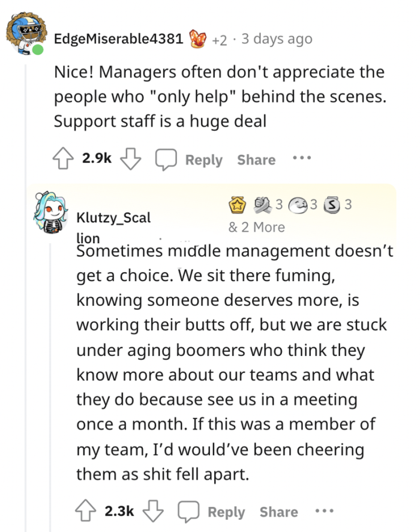Click the flair badge beside EdgeMiserable4381
The image size is (420, 532).
pos(198,39)
